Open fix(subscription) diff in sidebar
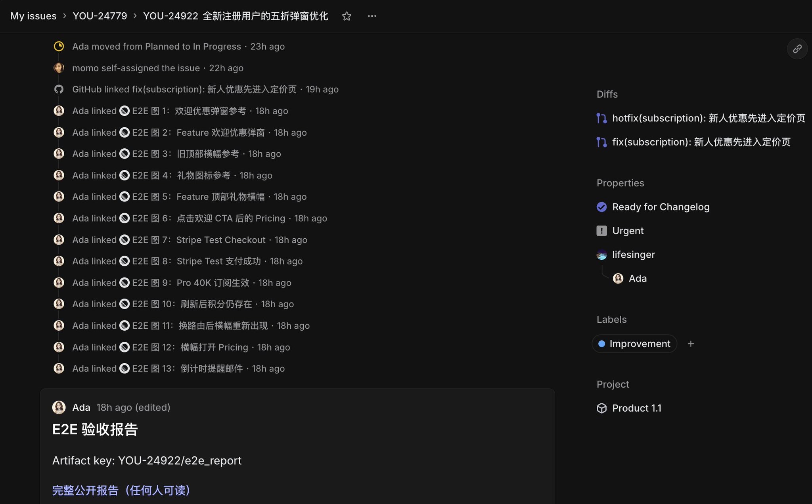The height and width of the screenshot is (504, 812). 701,142
